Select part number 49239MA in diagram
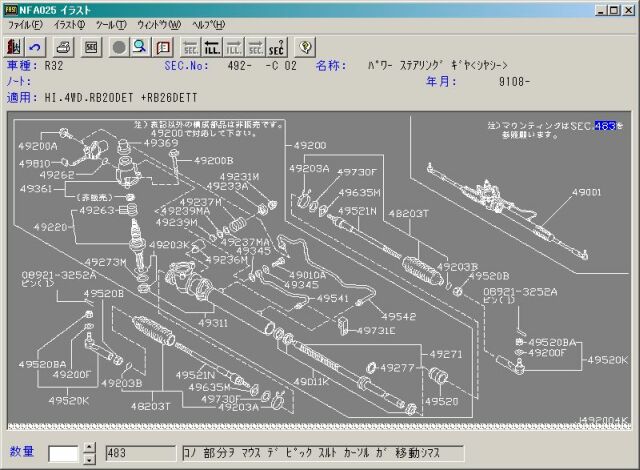The image size is (640, 470). tap(186, 211)
